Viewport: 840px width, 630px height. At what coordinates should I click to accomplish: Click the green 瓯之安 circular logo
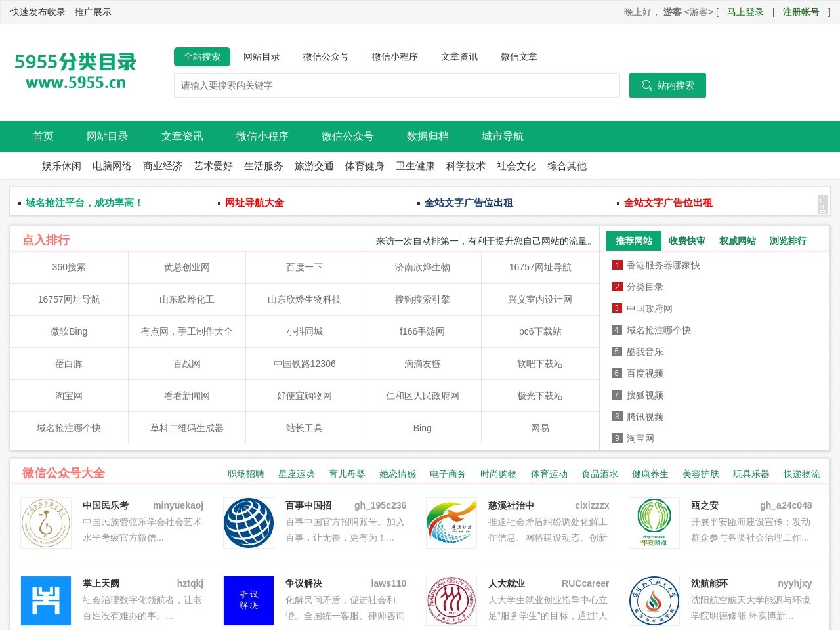coord(654,522)
